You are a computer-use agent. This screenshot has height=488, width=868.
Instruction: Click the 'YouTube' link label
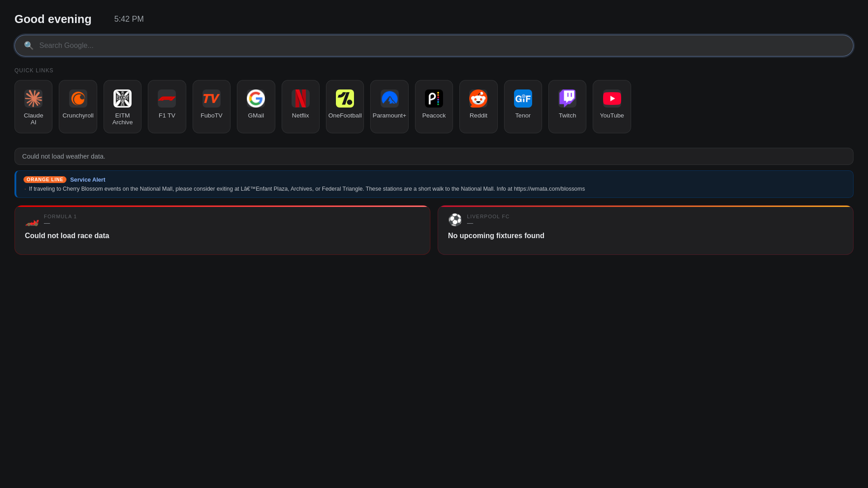[612, 116]
